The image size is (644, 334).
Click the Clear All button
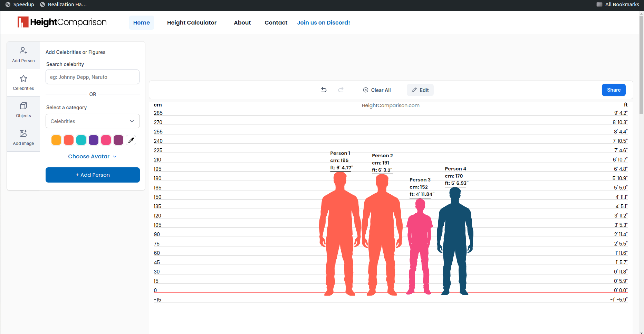coord(377,90)
